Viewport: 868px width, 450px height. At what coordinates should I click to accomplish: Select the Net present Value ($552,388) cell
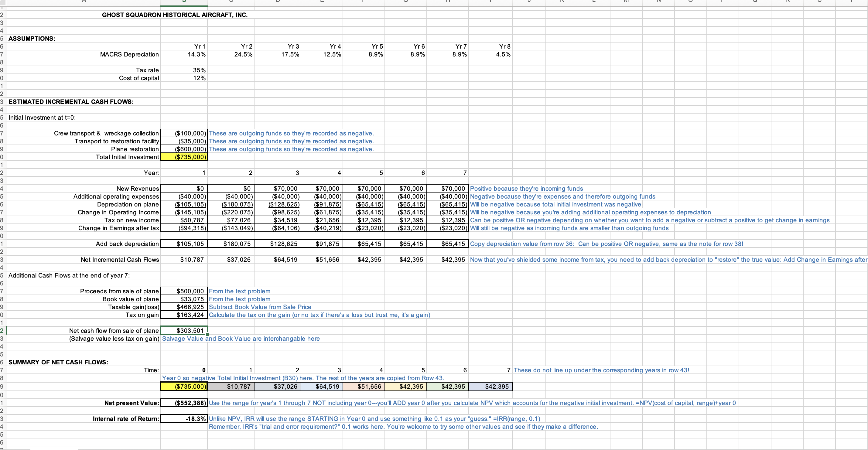coord(190,403)
